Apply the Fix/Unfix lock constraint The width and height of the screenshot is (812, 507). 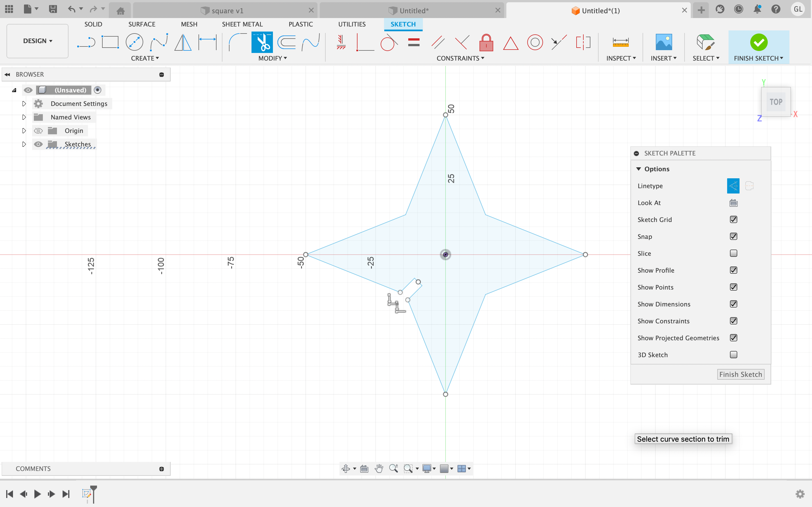pos(486,43)
